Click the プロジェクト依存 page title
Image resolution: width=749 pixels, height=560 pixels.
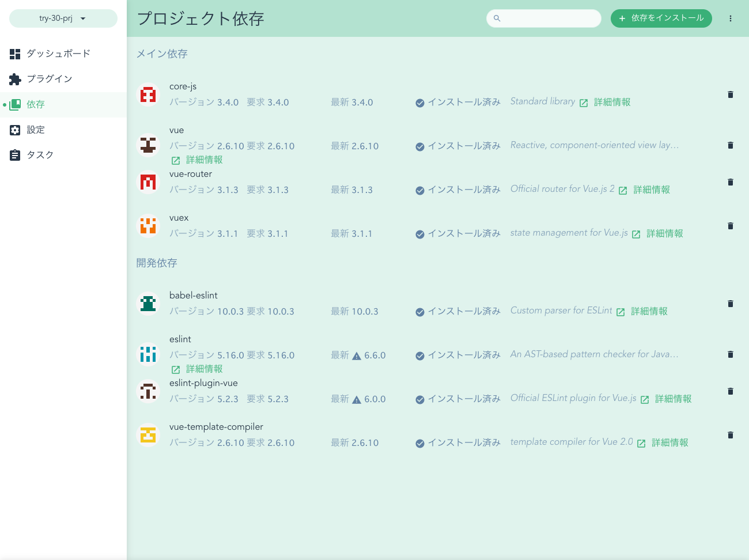pyautogui.click(x=201, y=18)
